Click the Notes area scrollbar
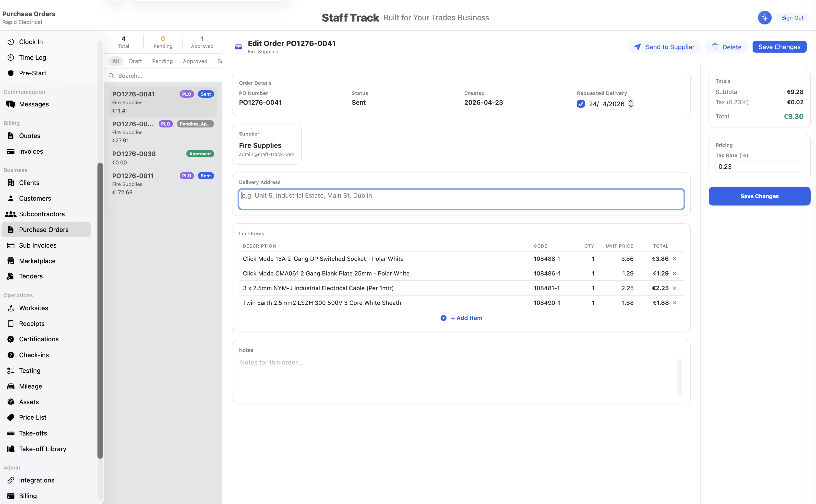The image size is (816, 504). (x=679, y=376)
